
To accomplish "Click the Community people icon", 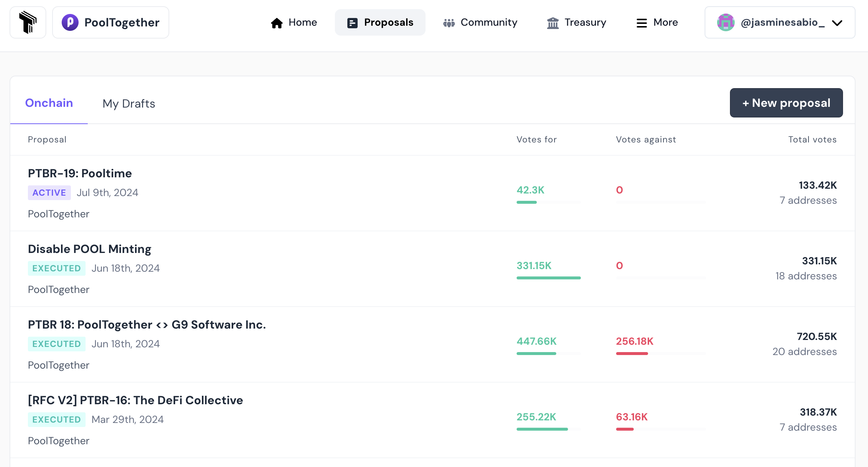I will click(x=449, y=23).
